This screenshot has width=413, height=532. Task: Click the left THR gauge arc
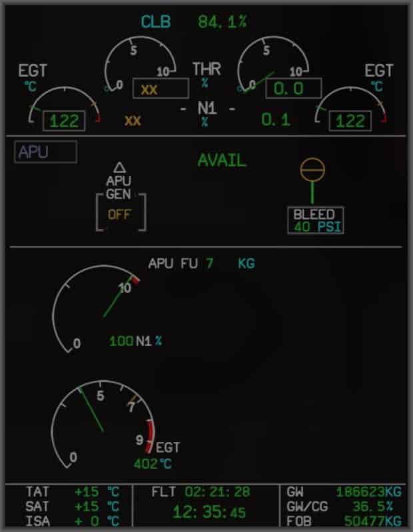point(140,64)
